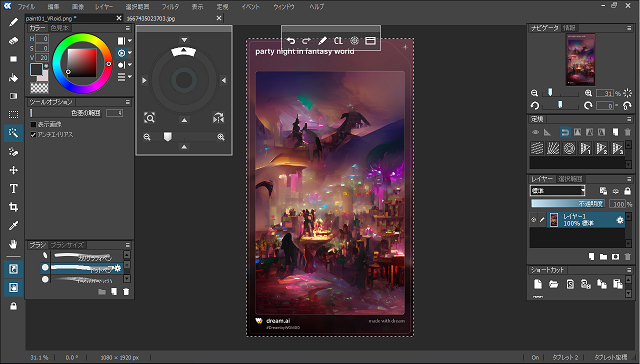
Task: Enable the 表示画像 checkbox
Action: [34, 124]
